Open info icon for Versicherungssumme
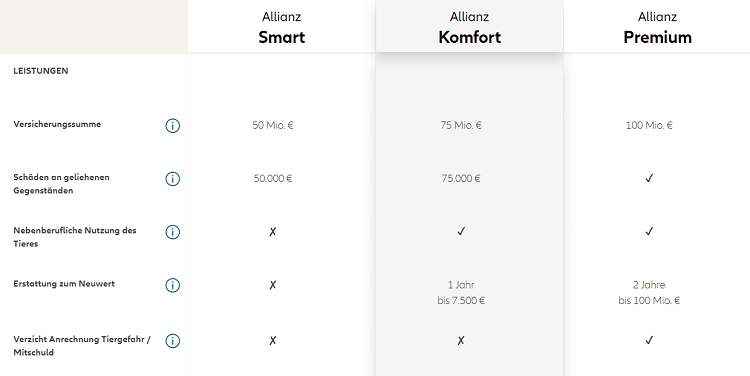The image size is (750, 376). tap(173, 126)
